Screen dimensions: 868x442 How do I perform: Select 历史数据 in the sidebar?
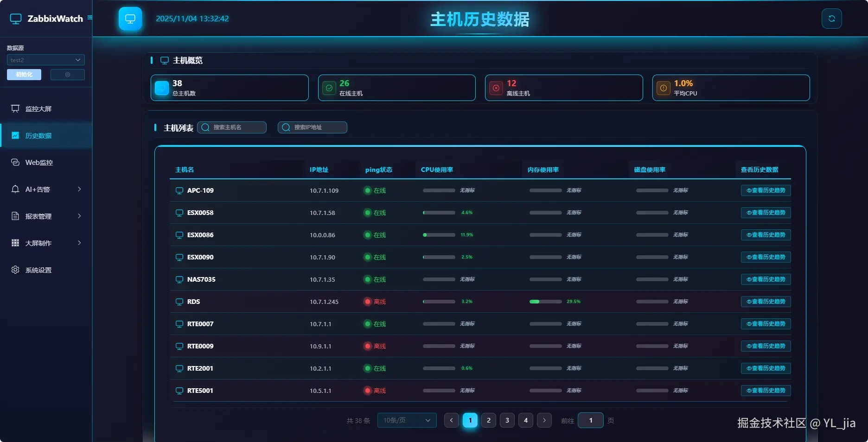point(46,136)
